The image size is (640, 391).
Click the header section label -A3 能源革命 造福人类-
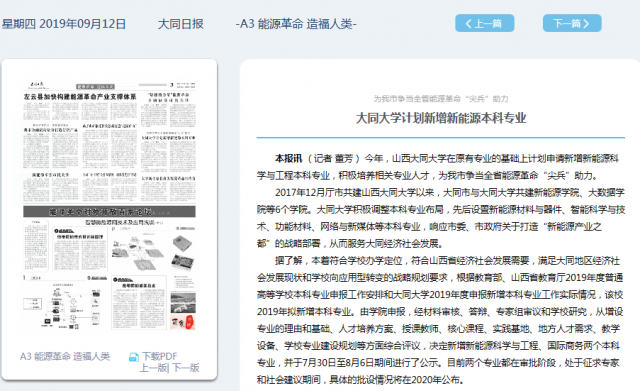click(296, 24)
